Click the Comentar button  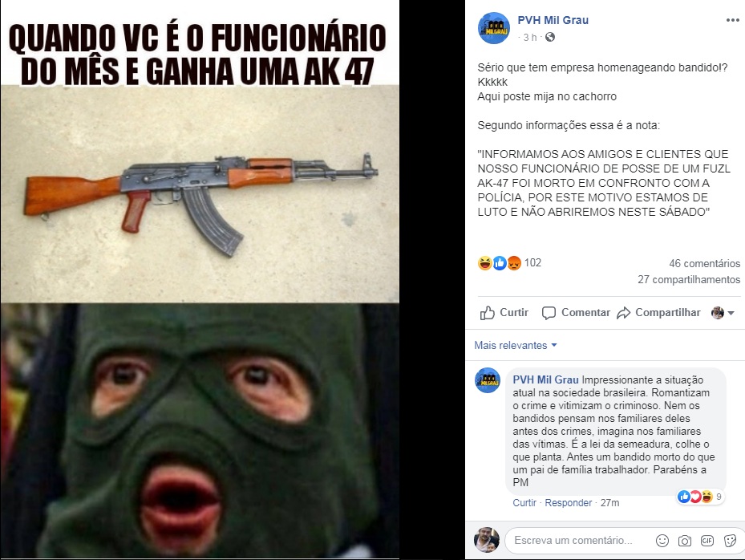tap(576, 312)
